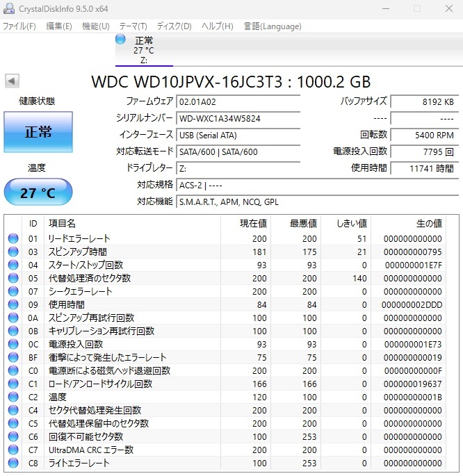Click the previous disk arrow button
463x476 pixels.
pos(12,81)
